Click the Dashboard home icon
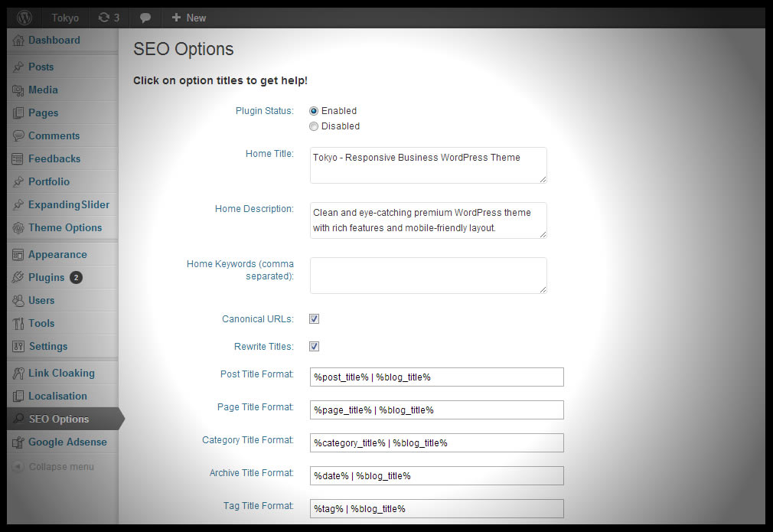Screen dimensions: 773x532 coord(18,41)
